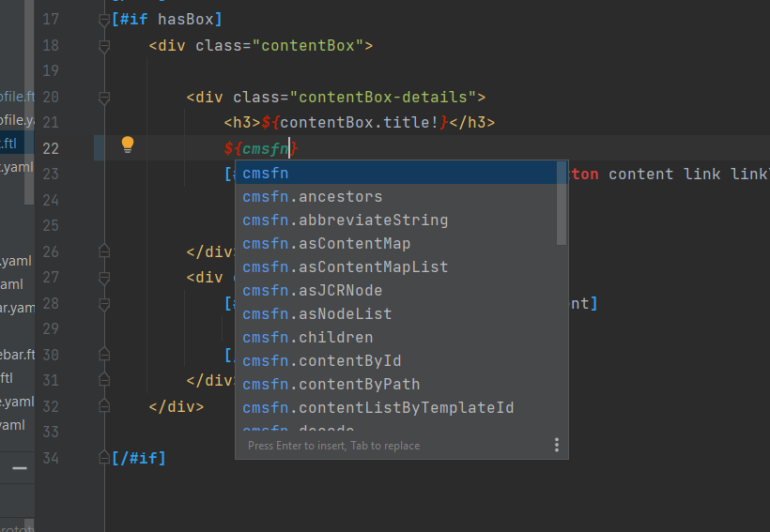Choose cmsfn.abbreviateString from suggestions
This screenshot has height=532, width=770.
pyautogui.click(x=345, y=220)
